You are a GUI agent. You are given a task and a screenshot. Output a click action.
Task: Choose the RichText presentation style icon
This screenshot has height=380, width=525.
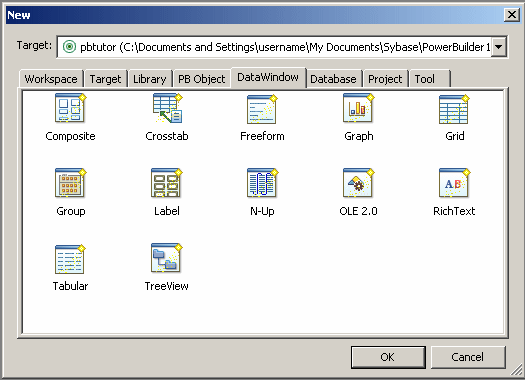[x=454, y=183]
